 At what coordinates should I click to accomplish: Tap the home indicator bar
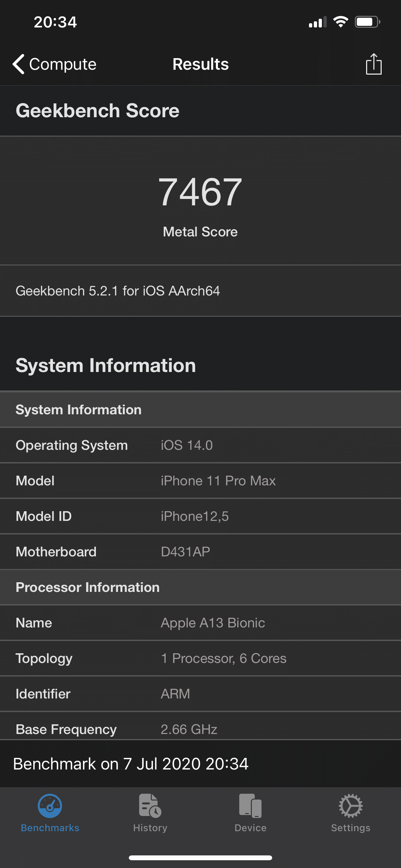(x=200, y=858)
